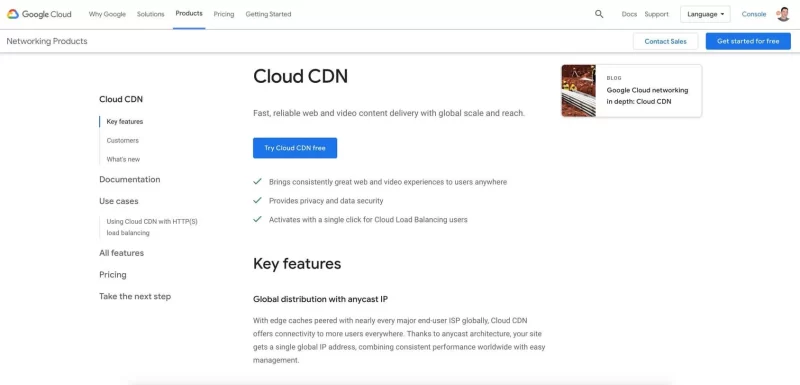The width and height of the screenshot is (800, 385).
Task: Open Documentation in the sidebar
Action: (130, 179)
